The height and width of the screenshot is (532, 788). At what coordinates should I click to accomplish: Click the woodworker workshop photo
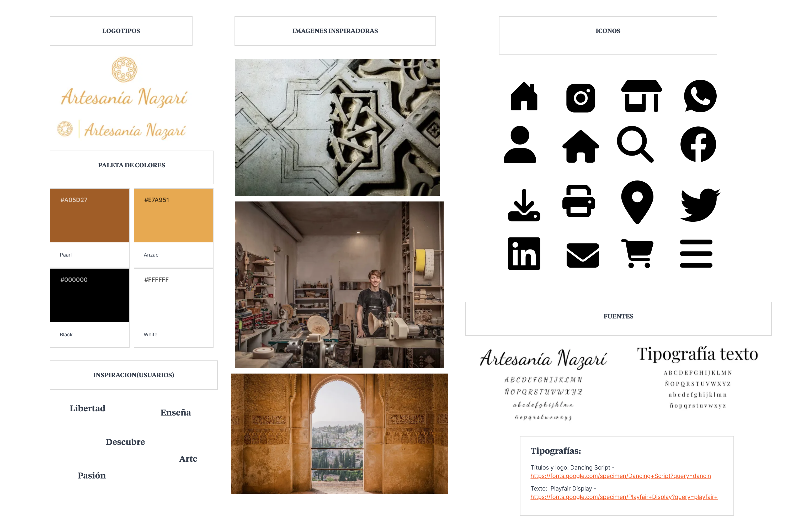pyautogui.click(x=339, y=285)
